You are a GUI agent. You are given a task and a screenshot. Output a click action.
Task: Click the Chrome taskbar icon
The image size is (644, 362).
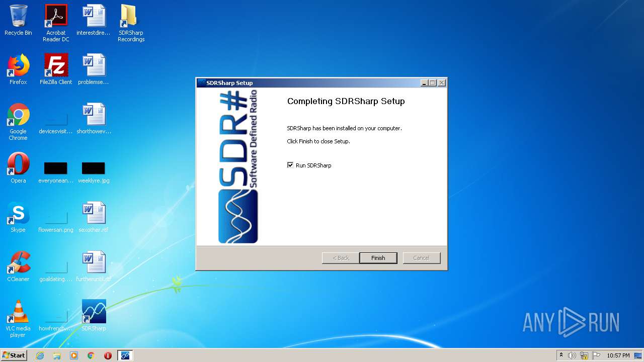pos(91,355)
